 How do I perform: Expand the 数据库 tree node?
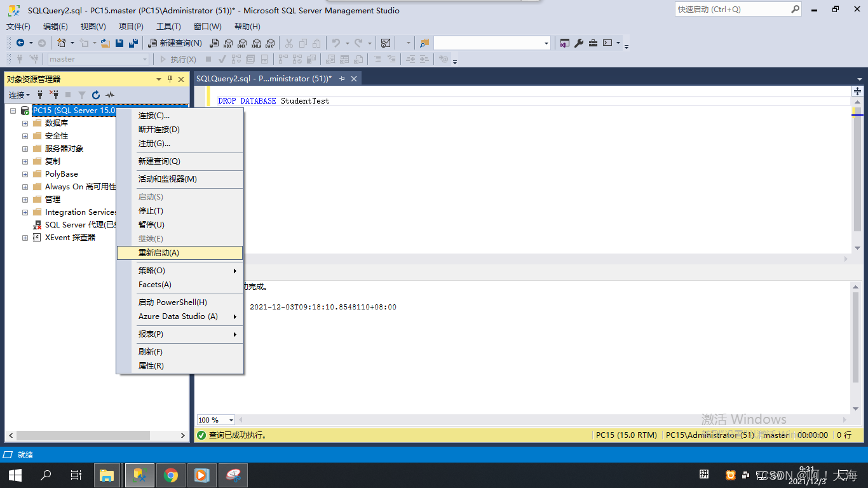pos(25,123)
